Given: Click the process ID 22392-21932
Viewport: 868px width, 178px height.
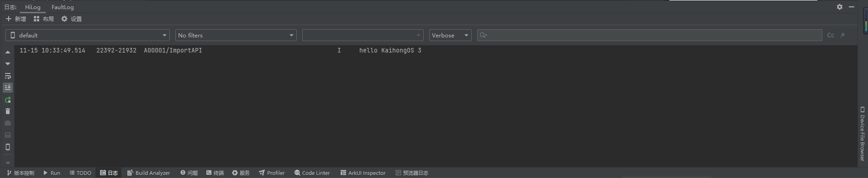Looking at the screenshot, I should (x=116, y=51).
